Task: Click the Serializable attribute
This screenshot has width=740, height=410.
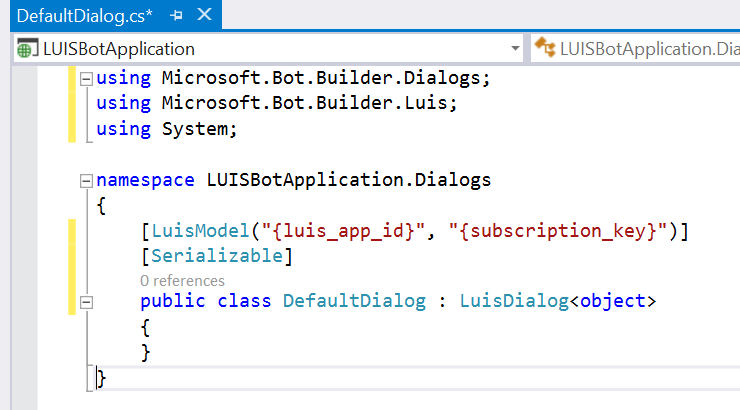Action: (217, 256)
